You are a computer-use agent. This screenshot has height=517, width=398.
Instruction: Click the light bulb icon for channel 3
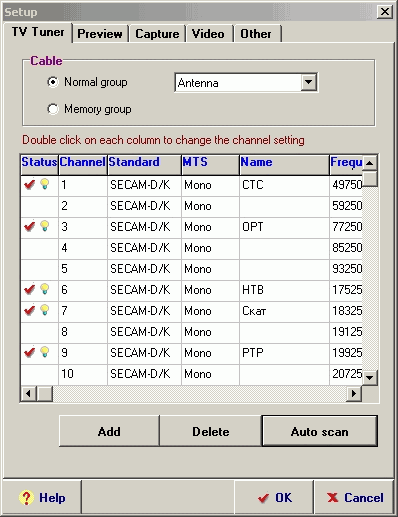click(x=45, y=226)
